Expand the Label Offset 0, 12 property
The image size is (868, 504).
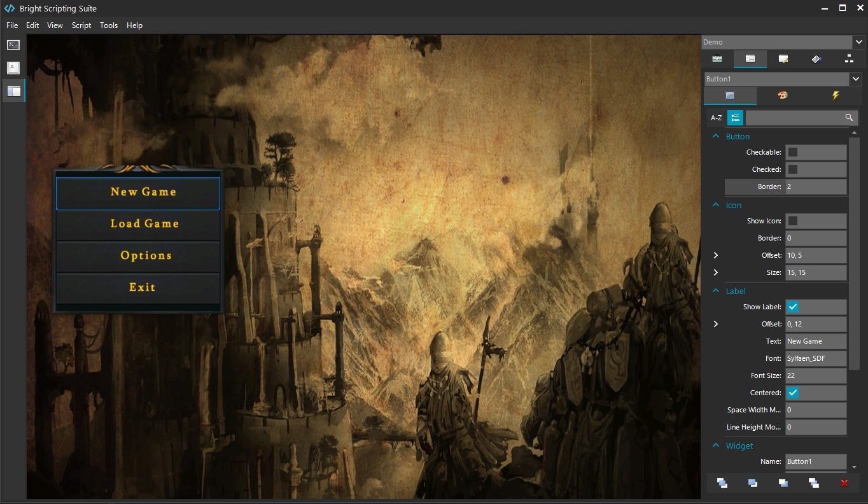[x=715, y=324]
